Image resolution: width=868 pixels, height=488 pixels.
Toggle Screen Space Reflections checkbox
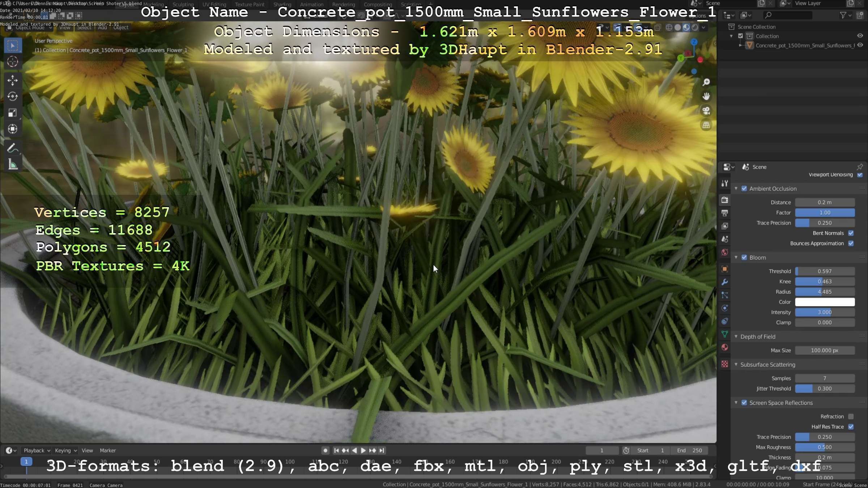click(x=744, y=403)
